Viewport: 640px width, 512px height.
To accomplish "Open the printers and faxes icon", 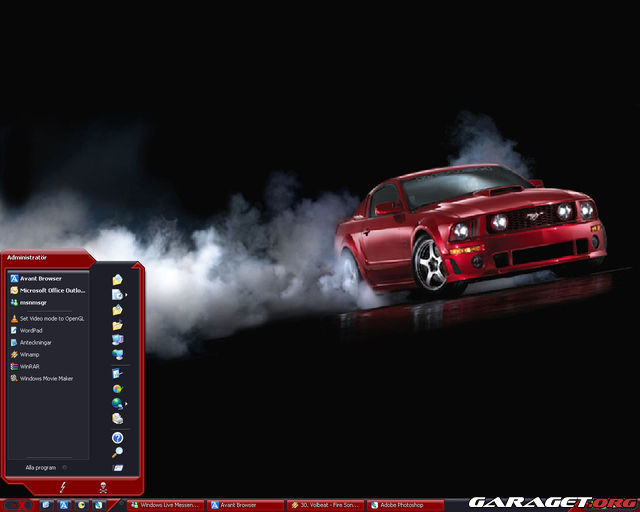I will [117, 418].
